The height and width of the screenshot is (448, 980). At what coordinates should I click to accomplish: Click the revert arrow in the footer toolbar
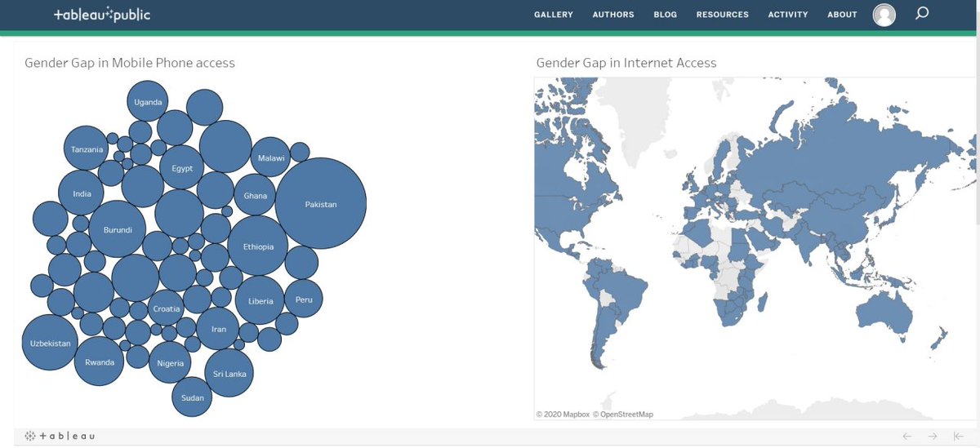click(x=959, y=437)
